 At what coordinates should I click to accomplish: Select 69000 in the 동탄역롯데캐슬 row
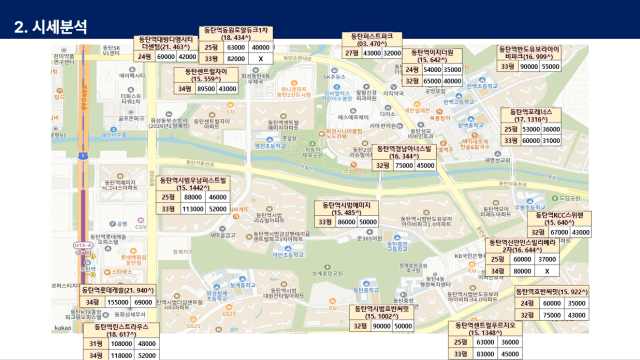pyautogui.click(x=143, y=302)
